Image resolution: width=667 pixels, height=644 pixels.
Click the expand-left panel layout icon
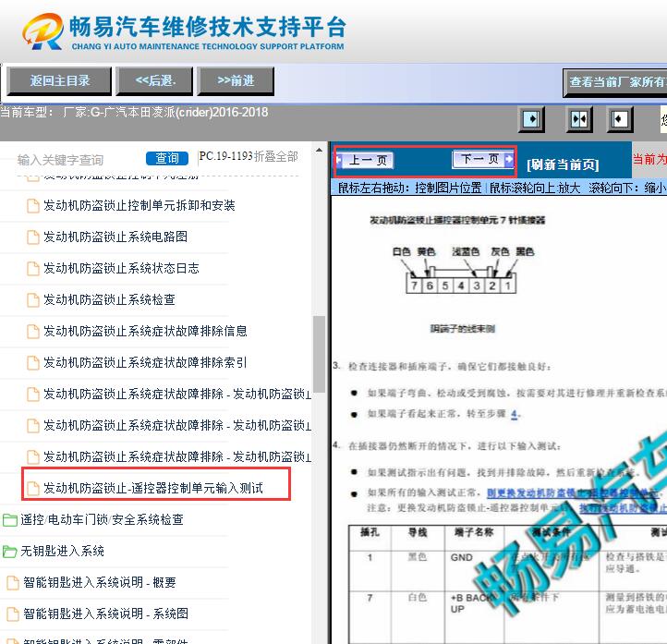619,119
